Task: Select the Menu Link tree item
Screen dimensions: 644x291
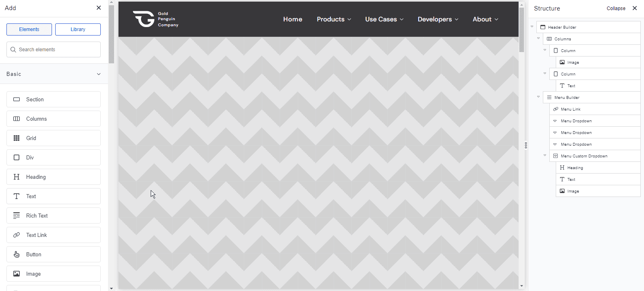Action: (571, 109)
